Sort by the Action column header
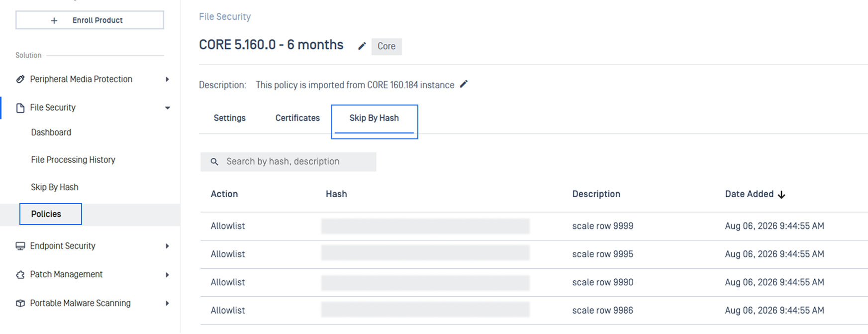The image size is (868, 334). point(224,194)
